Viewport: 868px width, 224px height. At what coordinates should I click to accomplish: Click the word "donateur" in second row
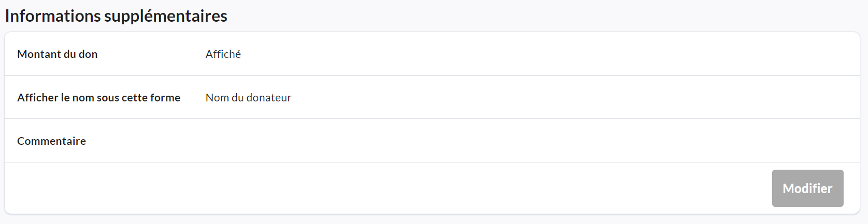click(x=269, y=98)
